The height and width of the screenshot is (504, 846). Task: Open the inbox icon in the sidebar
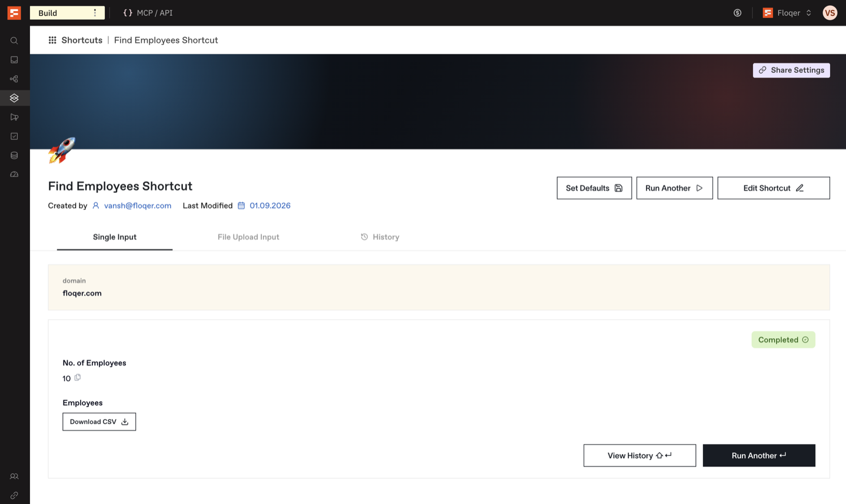[x=14, y=60]
